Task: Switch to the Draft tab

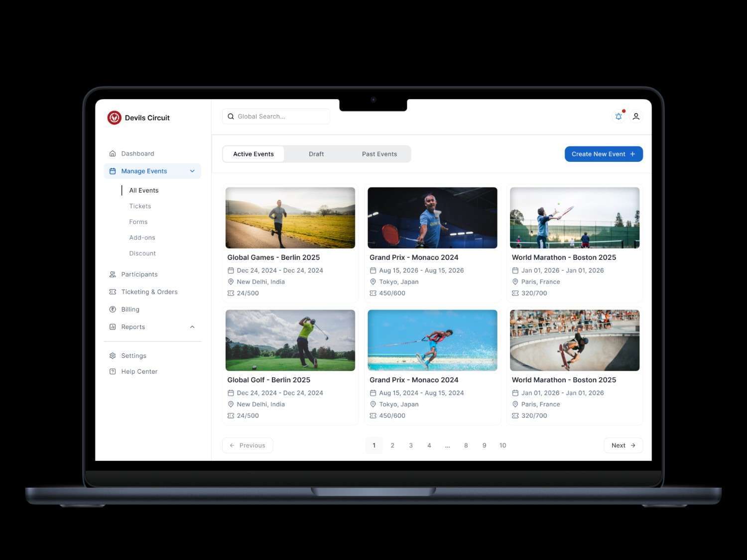Action: 316,154
